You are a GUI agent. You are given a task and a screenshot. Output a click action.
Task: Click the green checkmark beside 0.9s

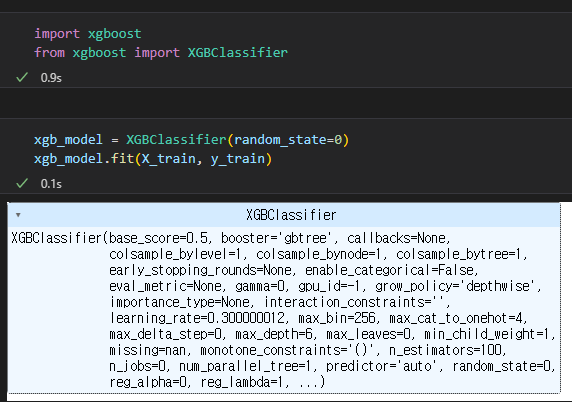22,77
